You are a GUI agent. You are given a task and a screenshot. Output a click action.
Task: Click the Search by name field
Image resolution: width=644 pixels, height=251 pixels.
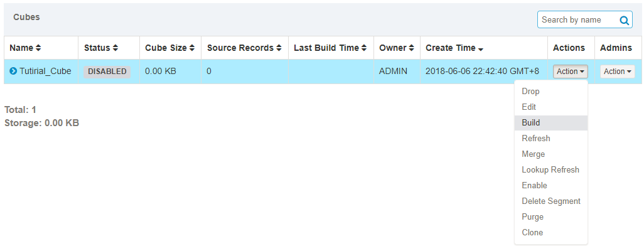coord(576,20)
